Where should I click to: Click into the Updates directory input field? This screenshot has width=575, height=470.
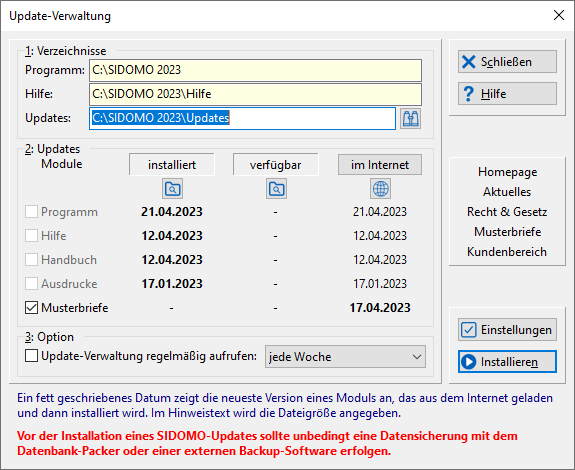(242, 118)
